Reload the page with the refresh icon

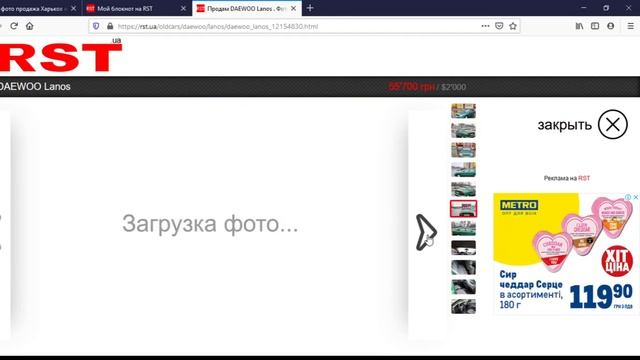14,26
